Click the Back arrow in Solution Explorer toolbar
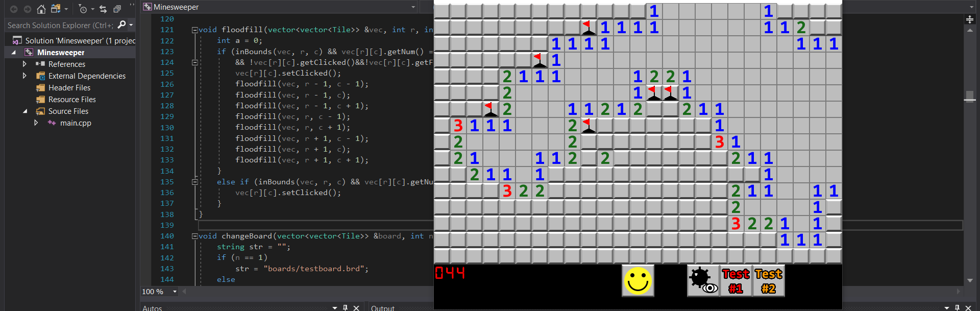 pyautogui.click(x=14, y=9)
